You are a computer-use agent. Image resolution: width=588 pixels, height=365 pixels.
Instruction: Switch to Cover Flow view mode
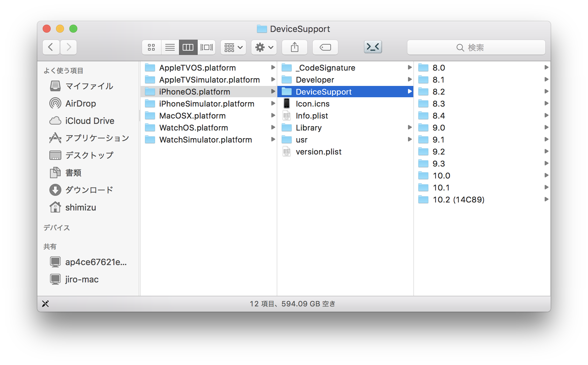[x=206, y=47]
